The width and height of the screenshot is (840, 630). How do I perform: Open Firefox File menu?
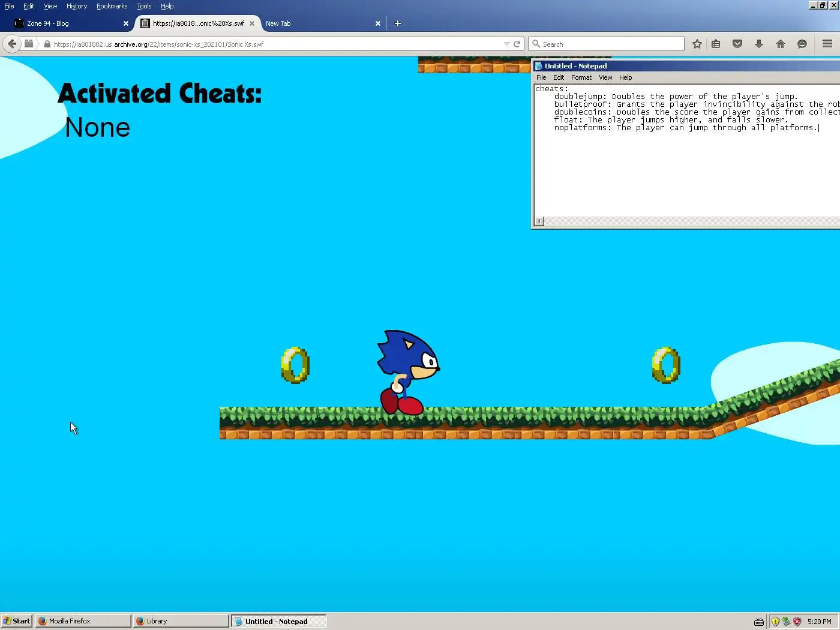pos(9,6)
